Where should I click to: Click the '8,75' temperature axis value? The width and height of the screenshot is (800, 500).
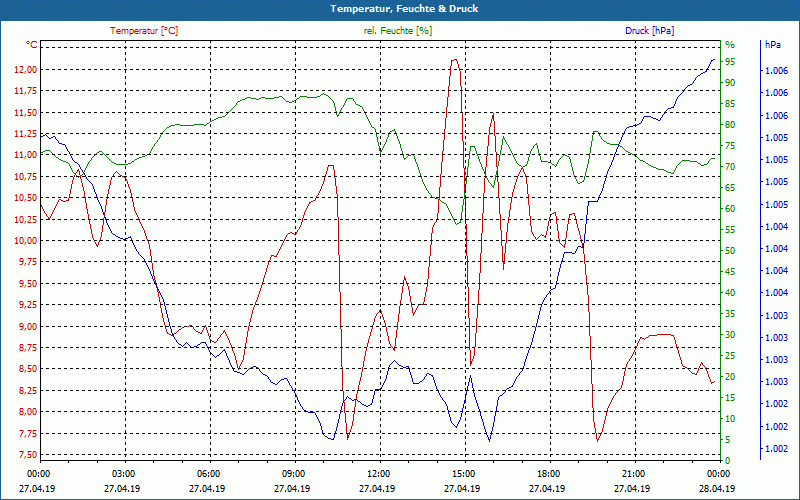[x=28, y=348]
